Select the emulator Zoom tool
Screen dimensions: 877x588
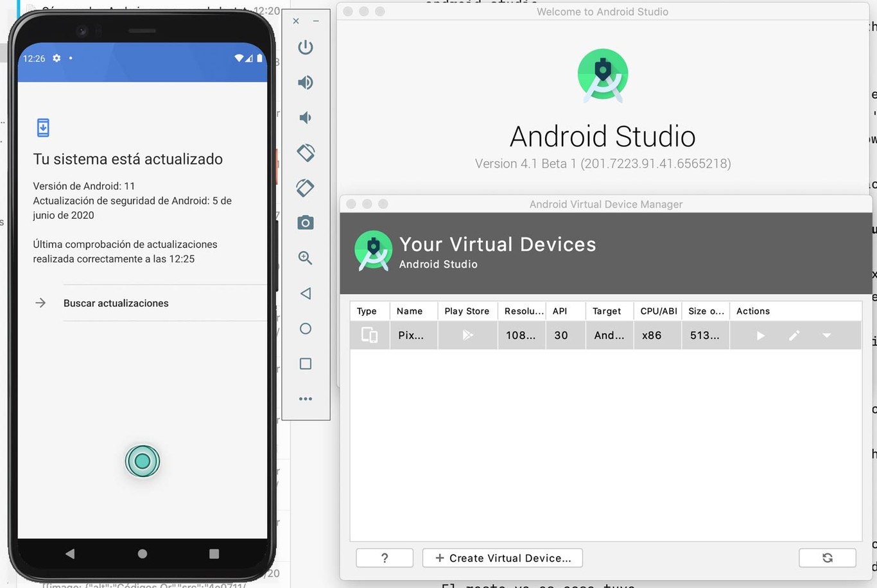pos(305,257)
